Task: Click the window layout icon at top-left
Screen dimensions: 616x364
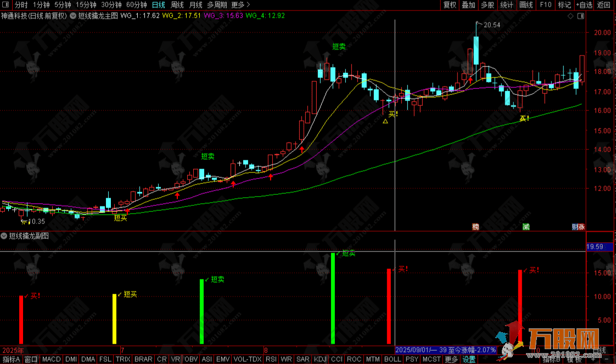Action: [6, 5]
